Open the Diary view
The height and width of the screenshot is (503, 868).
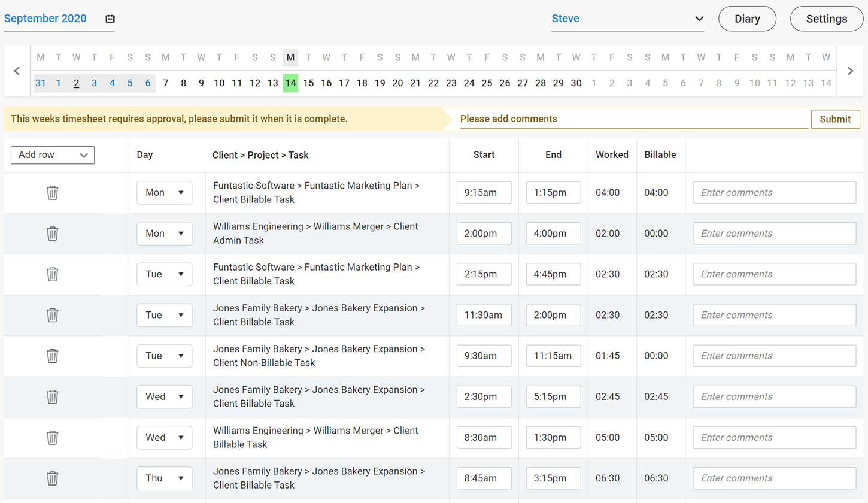pos(746,19)
